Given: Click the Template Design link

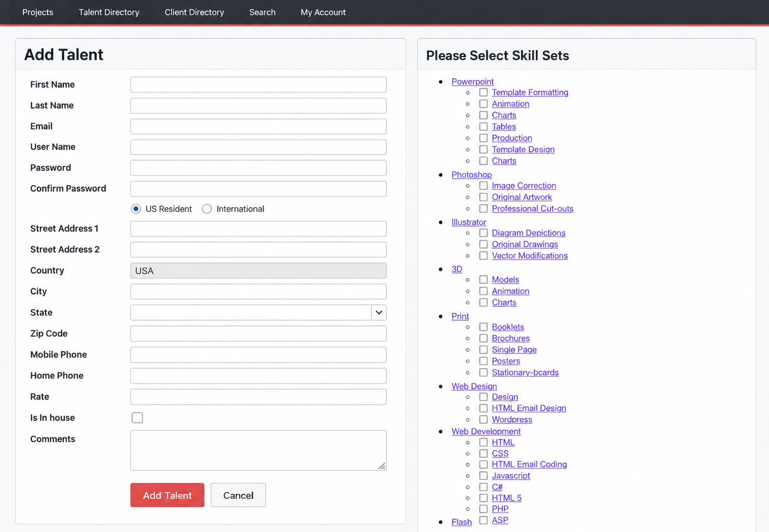Looking at the screenshot, I should [523, 149].
